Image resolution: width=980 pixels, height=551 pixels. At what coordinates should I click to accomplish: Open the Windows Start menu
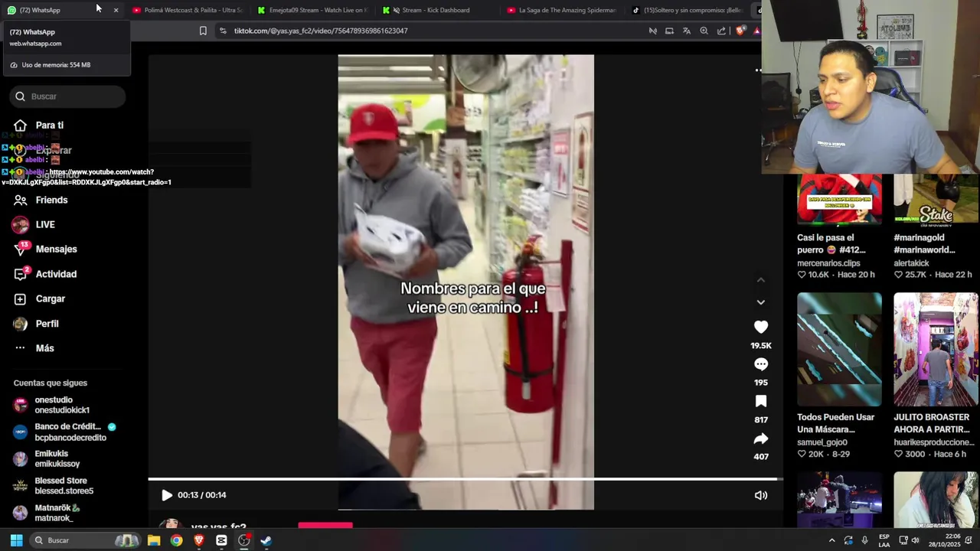pyautogui.click(x=16, y=540)
